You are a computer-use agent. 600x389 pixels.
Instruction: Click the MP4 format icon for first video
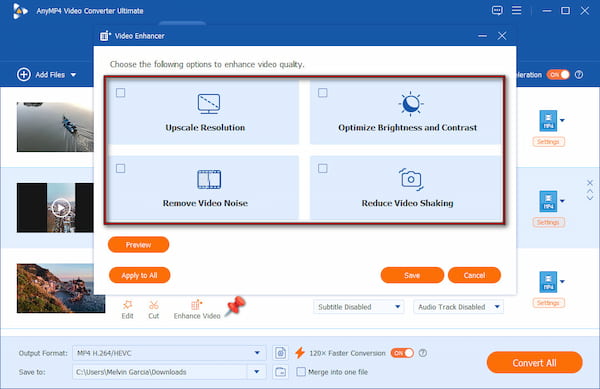[548, 121]
